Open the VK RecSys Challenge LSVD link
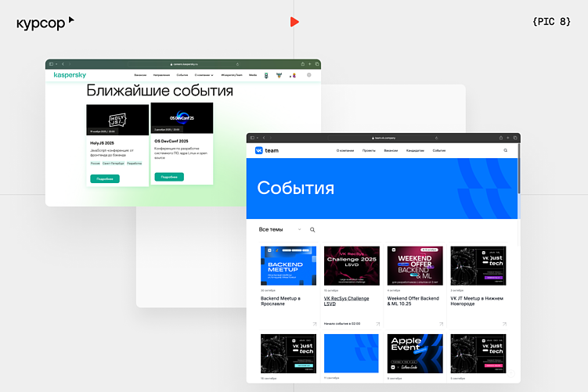The image size is (588, 392). click(x=347, y=301)
